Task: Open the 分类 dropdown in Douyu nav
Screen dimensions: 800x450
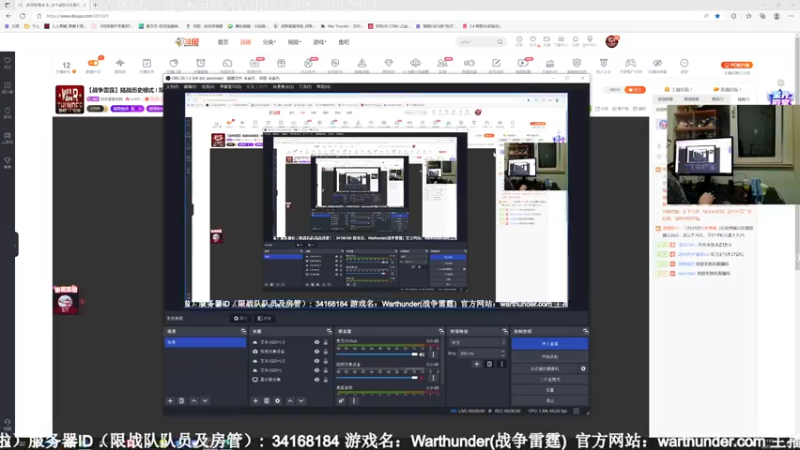Action: 269,42
